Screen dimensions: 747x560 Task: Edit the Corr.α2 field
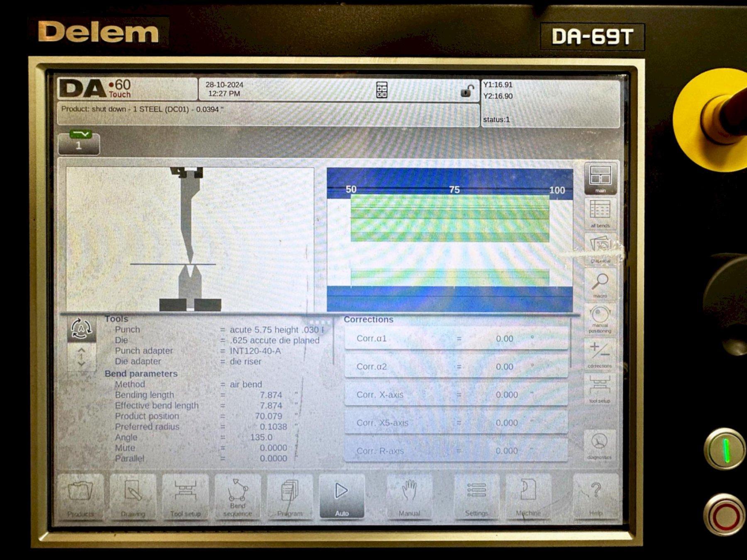(x=456, y=367)
